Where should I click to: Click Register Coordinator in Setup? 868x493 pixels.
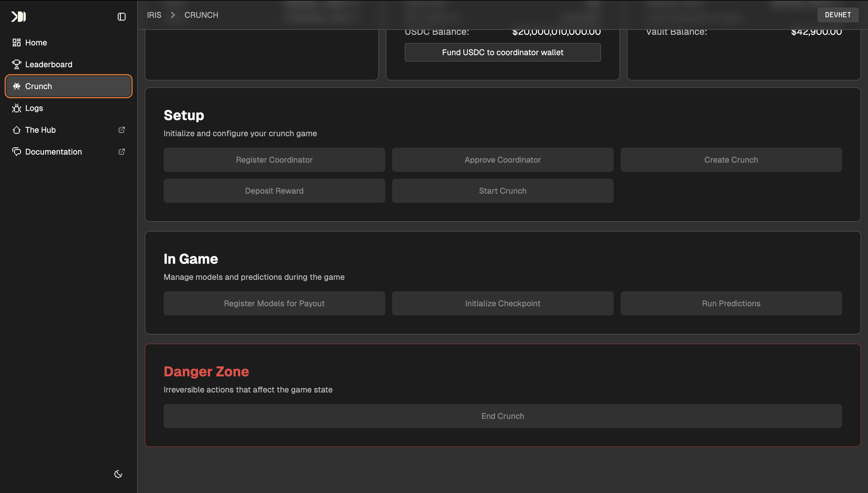[x=274, y=159]
